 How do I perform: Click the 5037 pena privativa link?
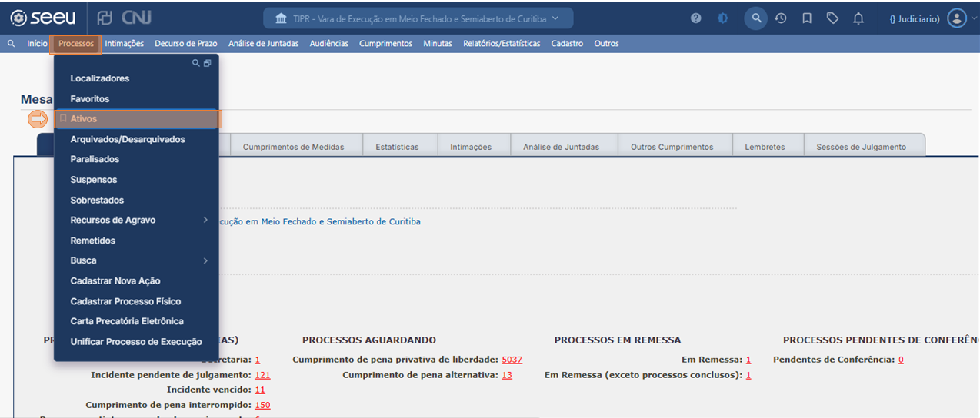point(512,360)
